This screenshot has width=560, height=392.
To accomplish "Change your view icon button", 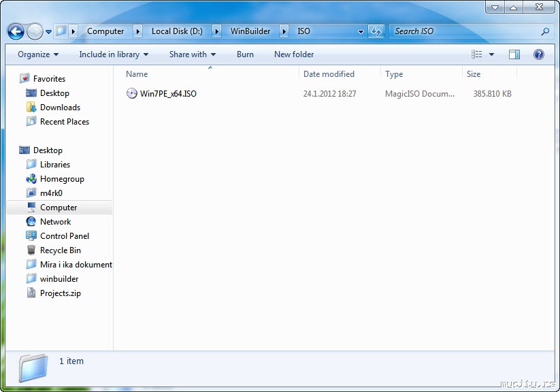I will (x=477, y=54).
